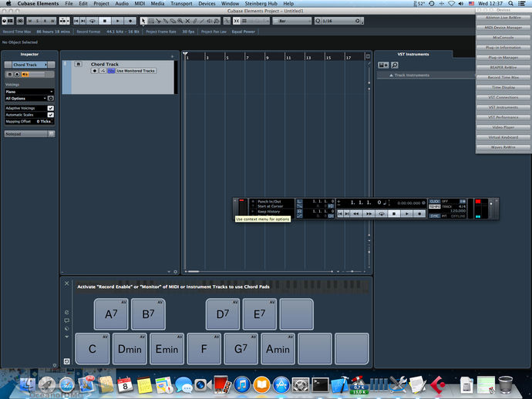Open the Steinberg Hub menu
This screenshot has width=532, height=399.
pos(261,3)
